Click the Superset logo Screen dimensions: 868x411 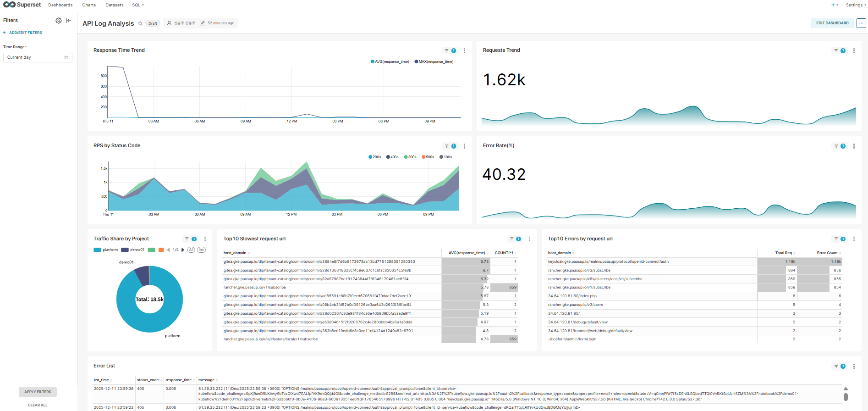point(22,5)
